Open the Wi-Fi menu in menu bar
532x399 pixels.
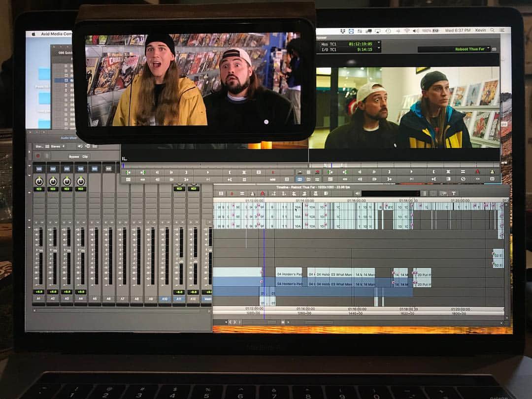(407, 31)
